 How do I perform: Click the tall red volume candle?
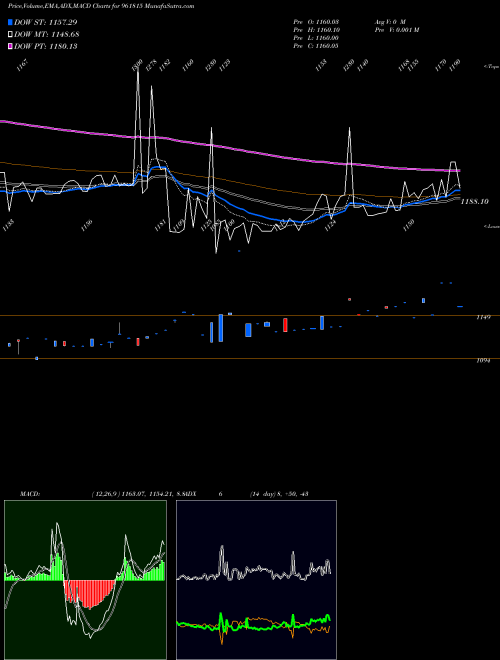pyautogui.click(x=285, y=325)
